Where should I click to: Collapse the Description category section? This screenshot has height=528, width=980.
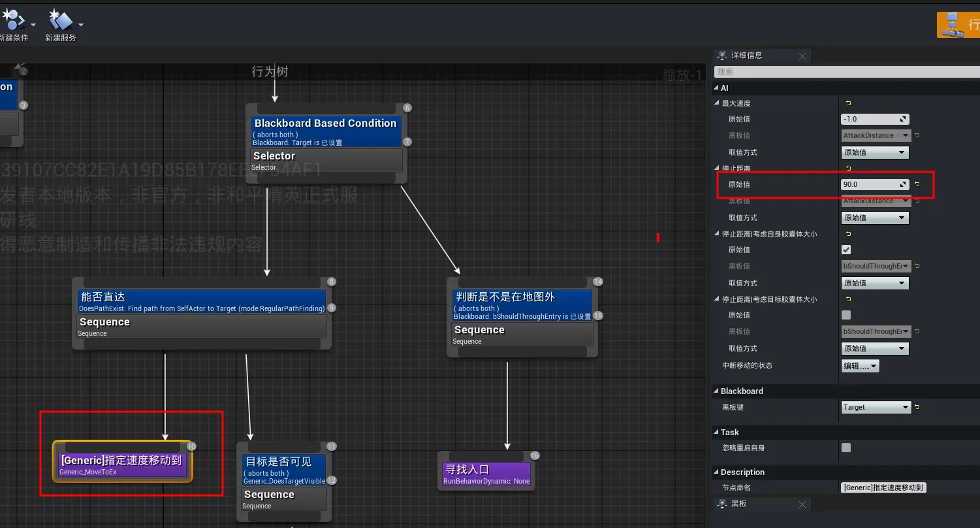click(x=716, y=472)
